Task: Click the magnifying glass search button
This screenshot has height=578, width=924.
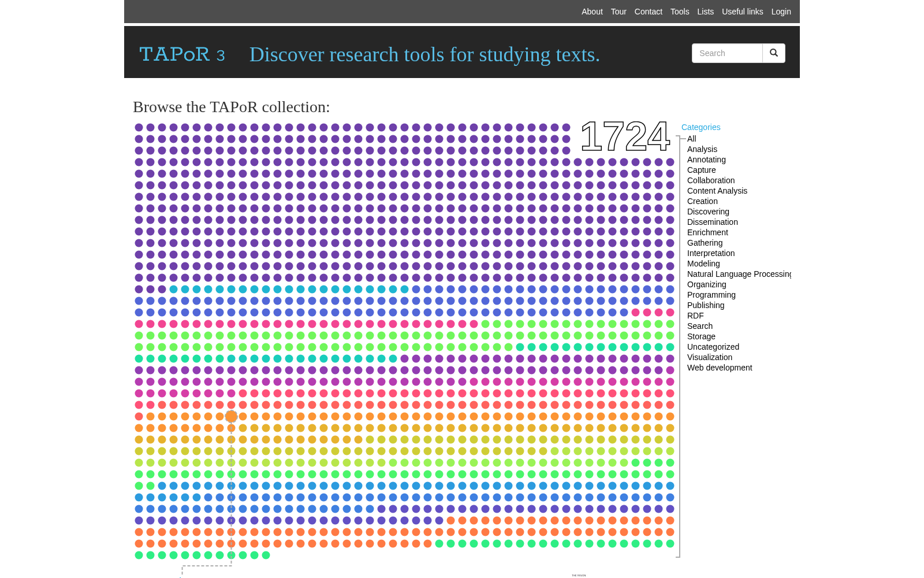Action: tap(774, 53)
